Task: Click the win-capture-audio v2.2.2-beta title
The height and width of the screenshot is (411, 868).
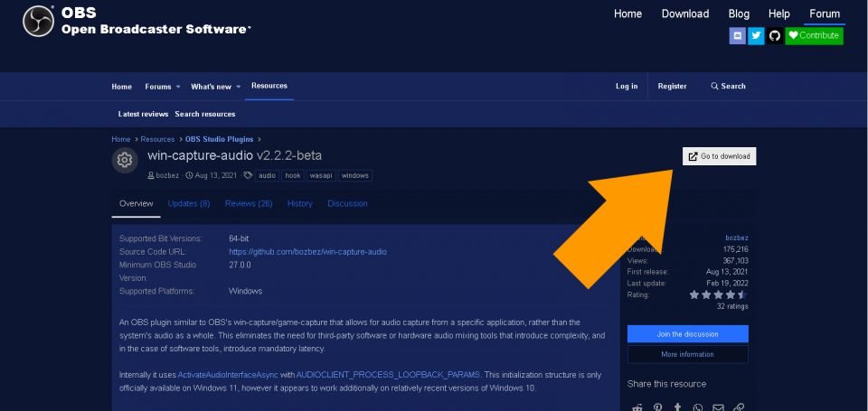Action: pyautogui.click(x=234, y=155)
